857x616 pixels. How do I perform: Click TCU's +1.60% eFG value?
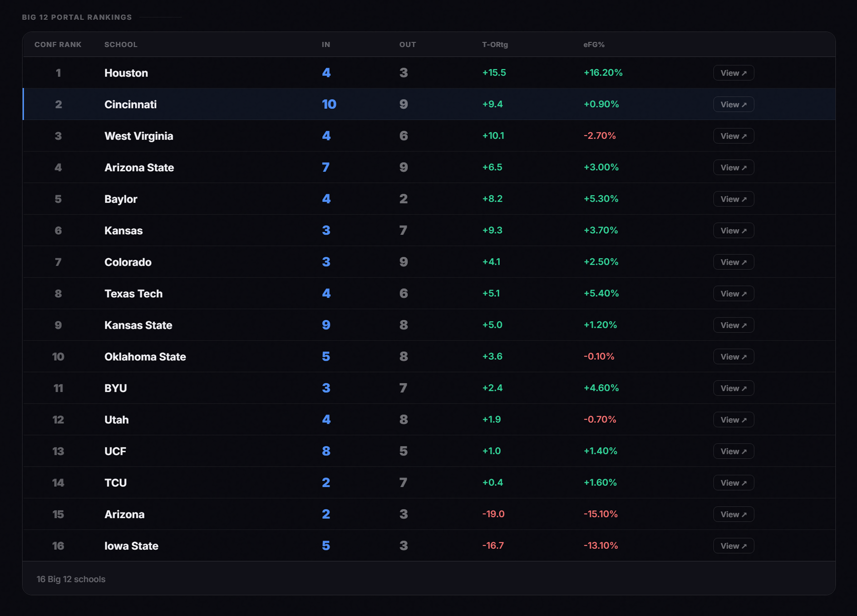coord(600,483)
